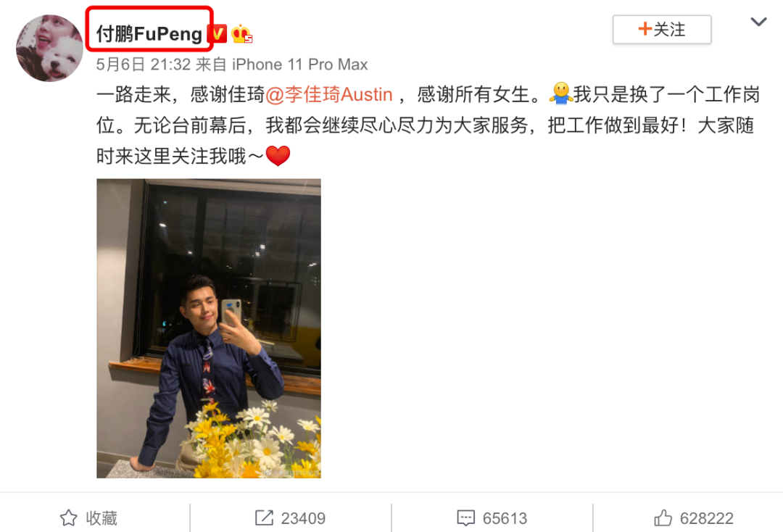The width and height of the screenshot is (783, 532).
Task: Click the 628222 like count
Action: click(x=707, y=518)
